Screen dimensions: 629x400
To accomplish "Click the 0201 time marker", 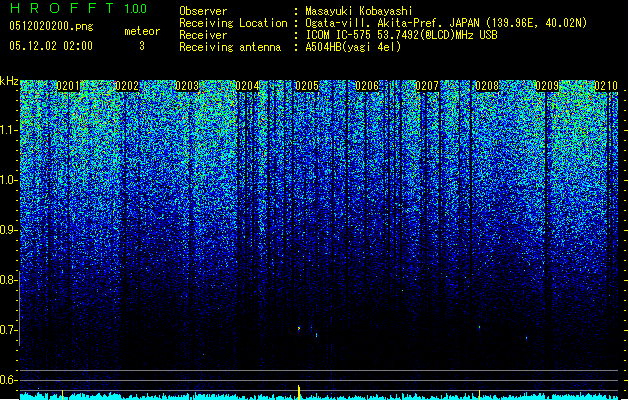I will [68, 86].
